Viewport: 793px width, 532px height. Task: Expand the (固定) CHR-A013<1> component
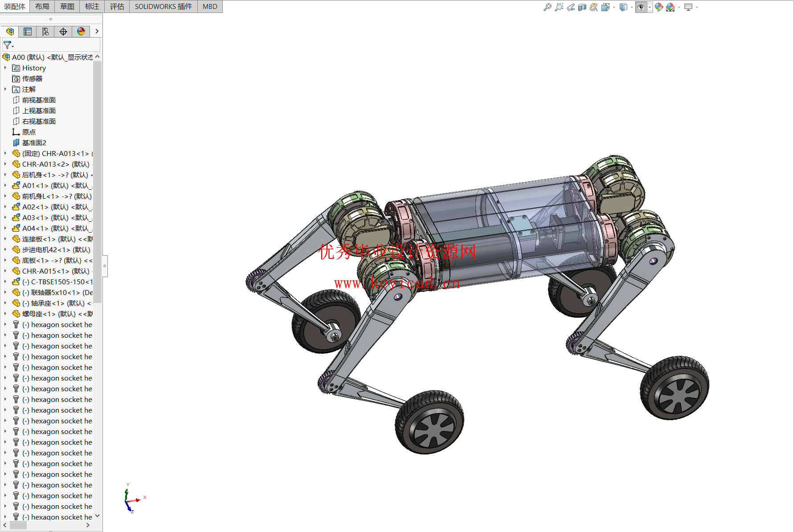[x=5, y=153]
